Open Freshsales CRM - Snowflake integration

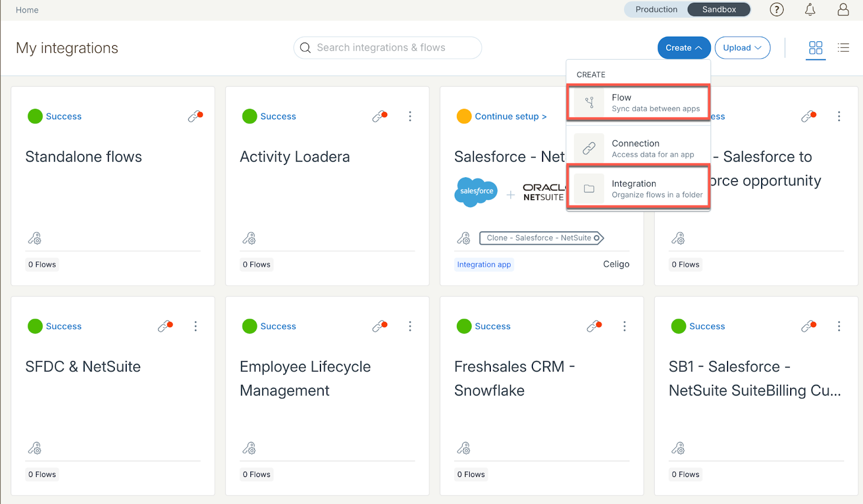515,378
